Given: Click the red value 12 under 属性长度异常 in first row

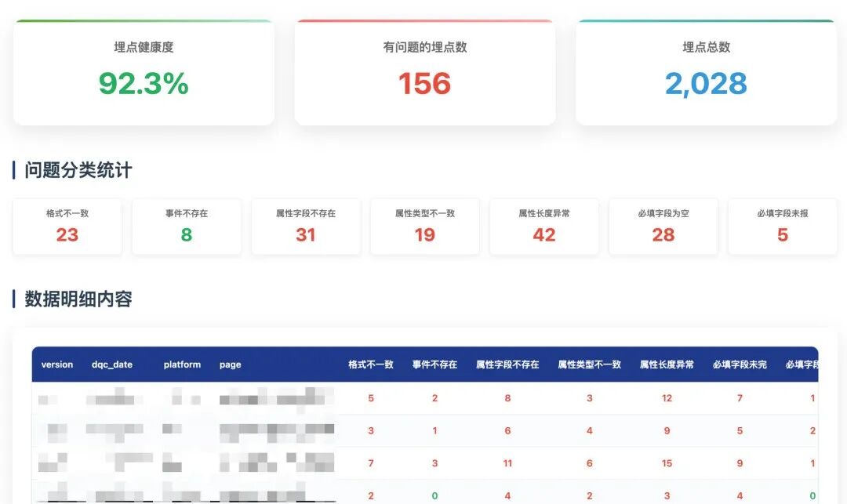Looking at the screenshot, I should click(667, 398).
